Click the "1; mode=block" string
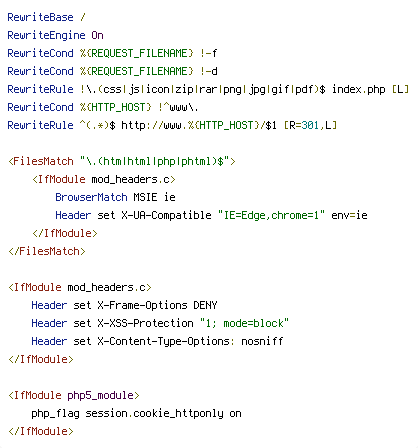Screen dimensions: 418x448 click(244, 323)
